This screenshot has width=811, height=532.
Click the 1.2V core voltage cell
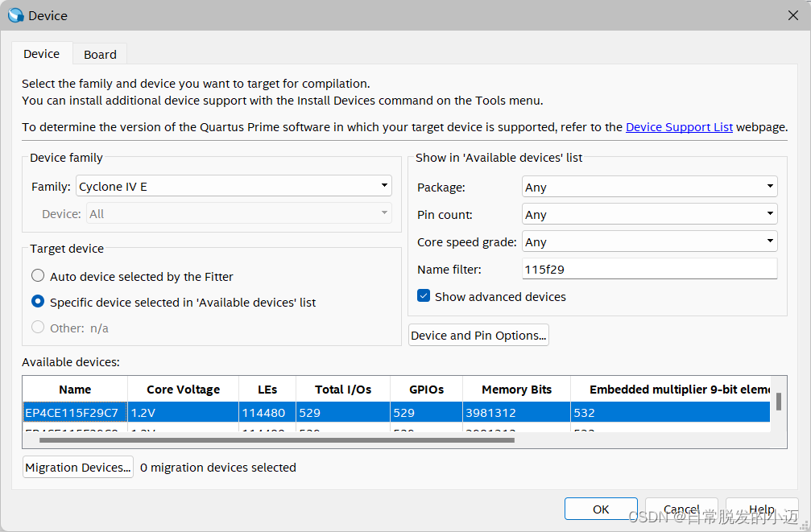(x=183, y=413)
